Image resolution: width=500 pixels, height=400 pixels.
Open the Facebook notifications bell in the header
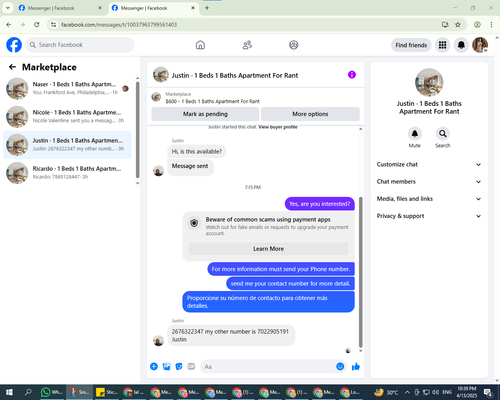[461, 45]
